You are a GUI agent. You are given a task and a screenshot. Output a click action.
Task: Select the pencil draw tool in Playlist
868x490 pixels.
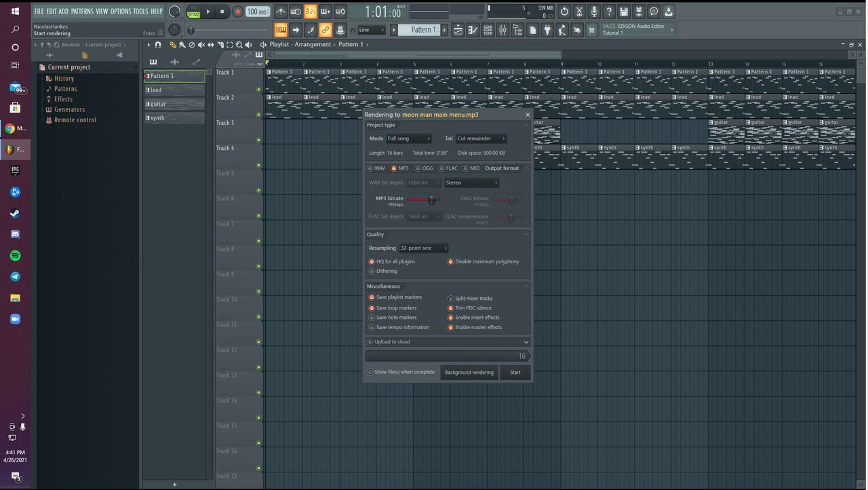tap(173, 45)
